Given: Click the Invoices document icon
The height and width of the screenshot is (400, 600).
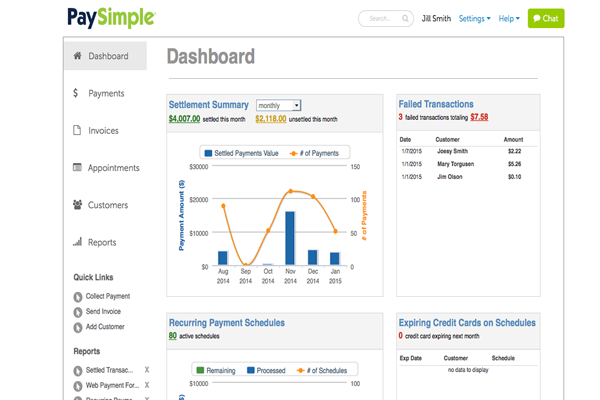Looking at the screenshot, I should 77,130.
